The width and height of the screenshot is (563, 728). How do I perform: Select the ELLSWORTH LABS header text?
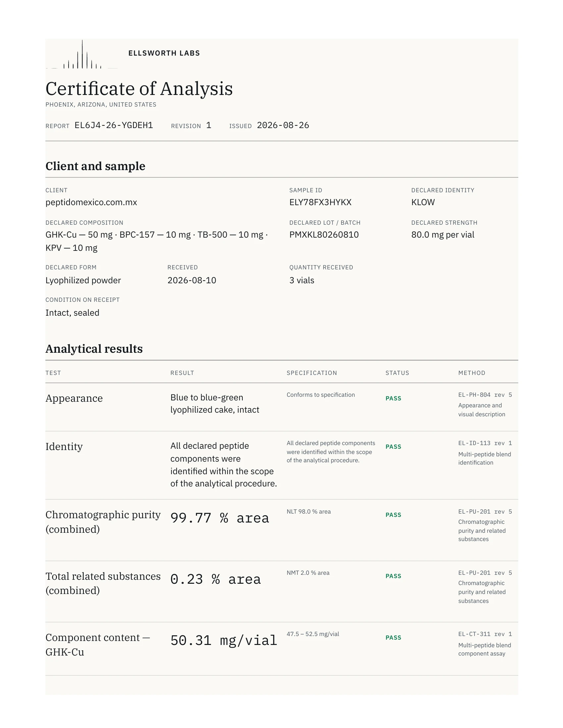[164, 53]
